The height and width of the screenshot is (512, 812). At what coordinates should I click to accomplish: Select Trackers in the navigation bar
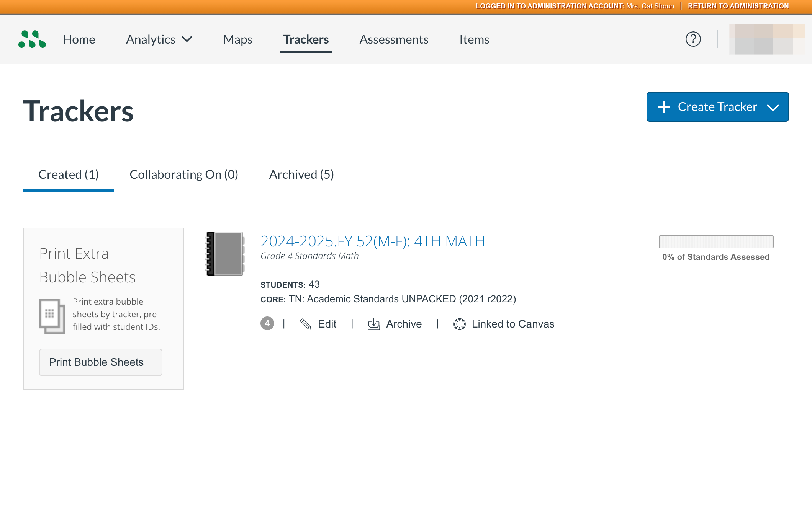pyautogui.click(x=306, y=39)
